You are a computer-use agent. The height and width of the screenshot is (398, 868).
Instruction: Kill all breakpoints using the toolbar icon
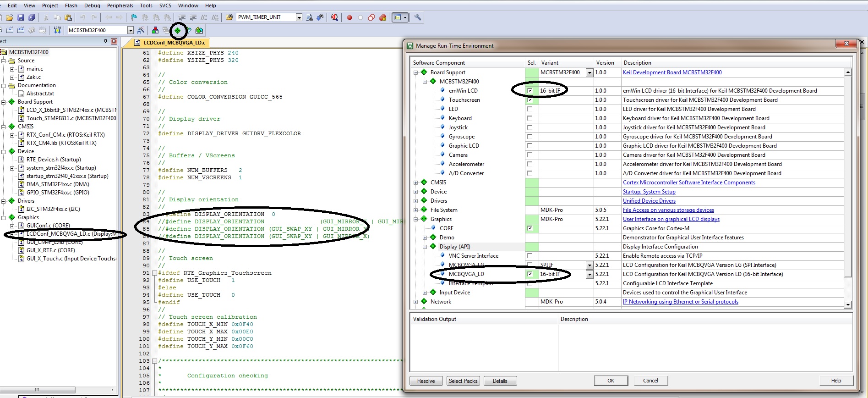coord(383,17)
